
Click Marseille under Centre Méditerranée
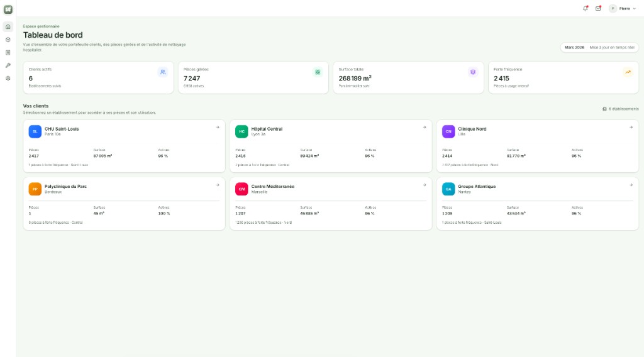click(x=259, y=192)
